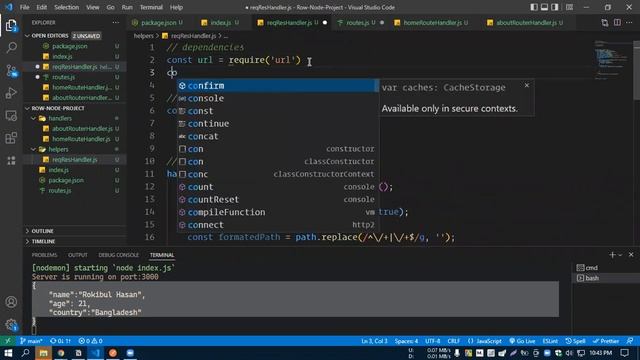Open the Selection menu
This screenshot has width=640, height=360.
[66, 7]
